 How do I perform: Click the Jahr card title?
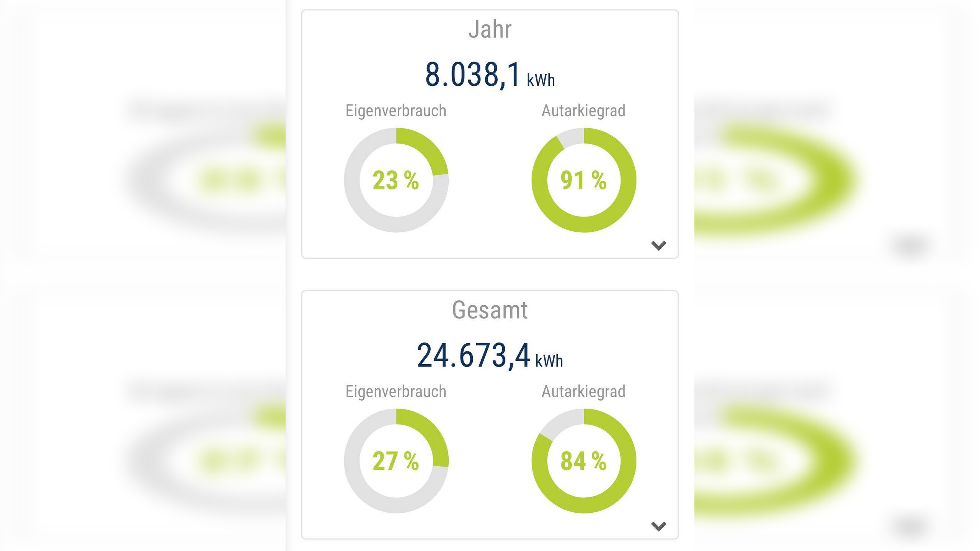click(x=490, y=29)
